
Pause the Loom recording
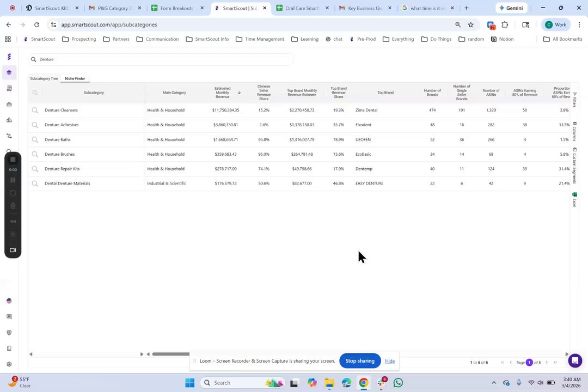point(13,180)
